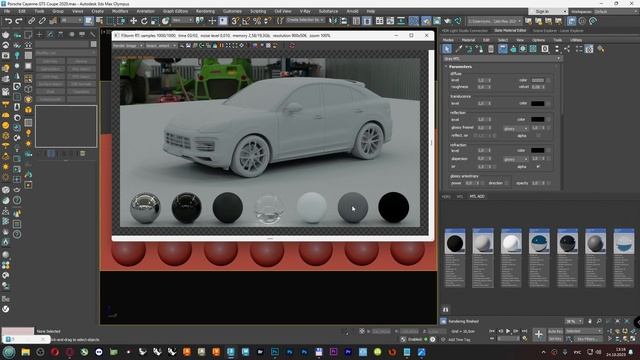
Task: Click the diffuse level value field
Action: click(x=482, y=80)
